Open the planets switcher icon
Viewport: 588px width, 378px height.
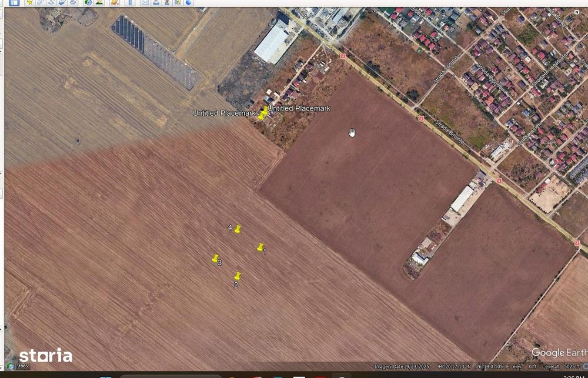point(115,2)
